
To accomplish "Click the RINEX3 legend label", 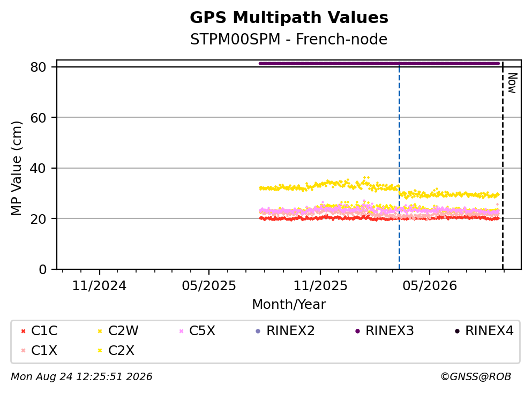I will click(x=389, y=330).
